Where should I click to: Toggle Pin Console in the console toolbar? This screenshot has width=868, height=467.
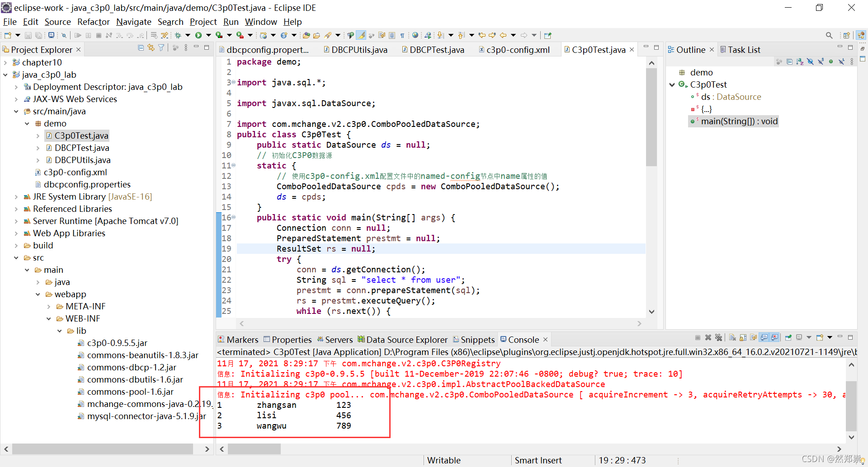click(x=788, y=337)
